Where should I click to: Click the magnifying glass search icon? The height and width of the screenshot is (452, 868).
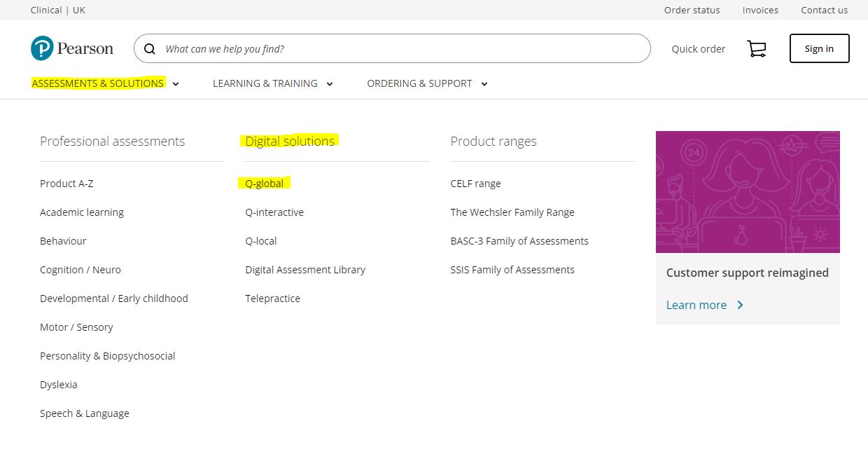pyautogui.click(x=149, y=48)
